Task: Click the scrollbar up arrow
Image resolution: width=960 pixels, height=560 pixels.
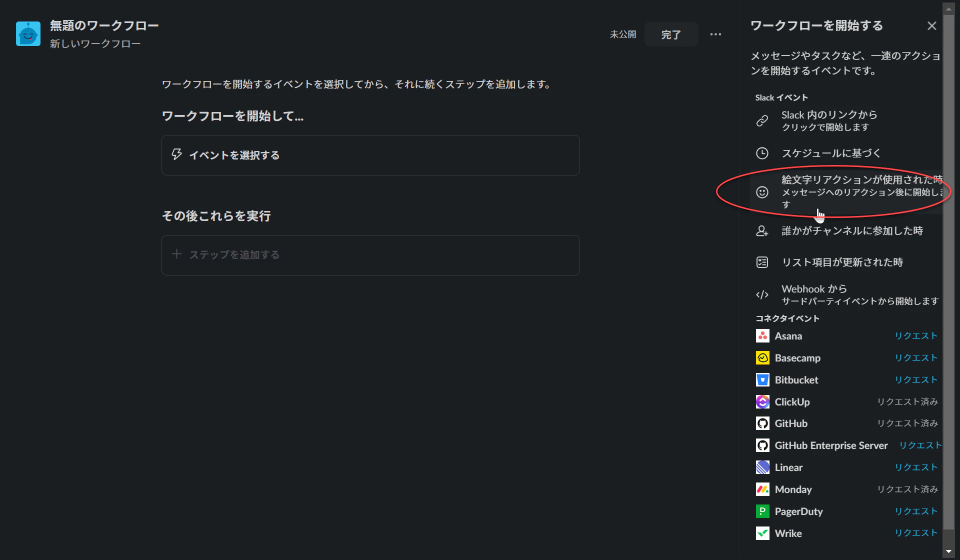Action: (948, 8)
